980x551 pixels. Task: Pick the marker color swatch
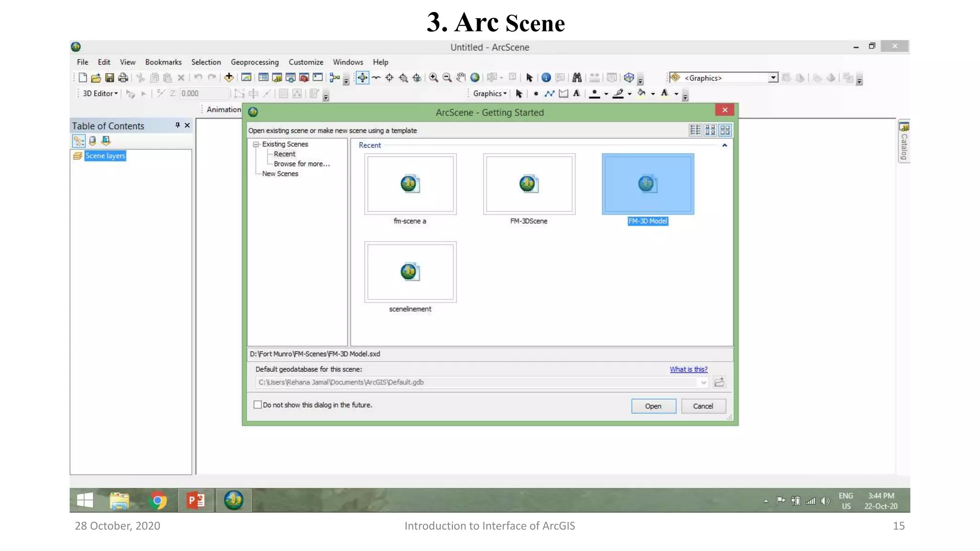pyautogui.click(x=594, y=94)
